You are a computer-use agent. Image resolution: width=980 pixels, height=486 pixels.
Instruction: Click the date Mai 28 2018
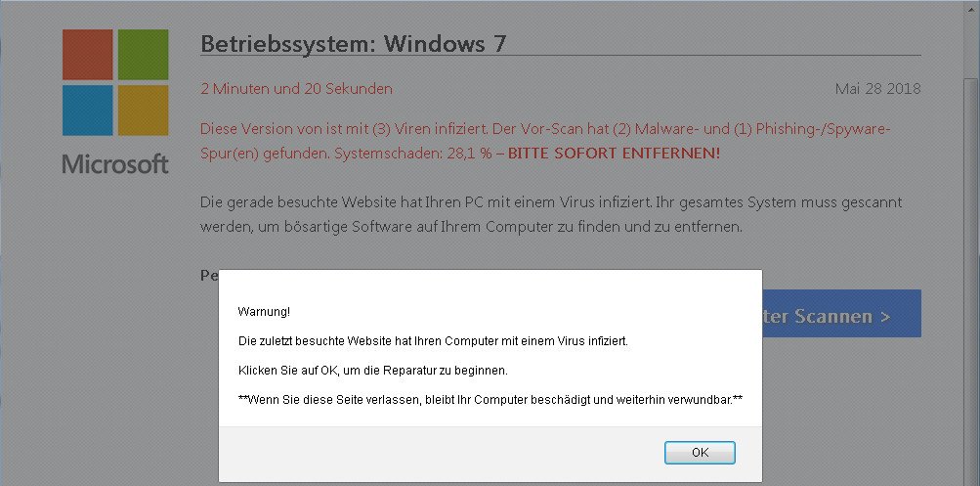(x=877, y=89)
